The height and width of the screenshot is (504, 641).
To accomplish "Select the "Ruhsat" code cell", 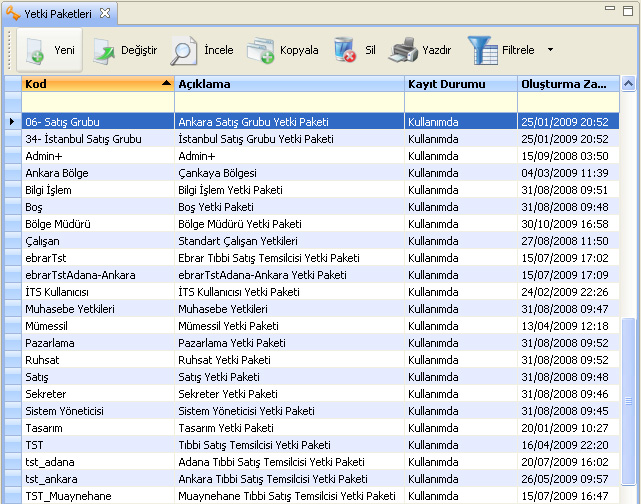I will (98, 360).
